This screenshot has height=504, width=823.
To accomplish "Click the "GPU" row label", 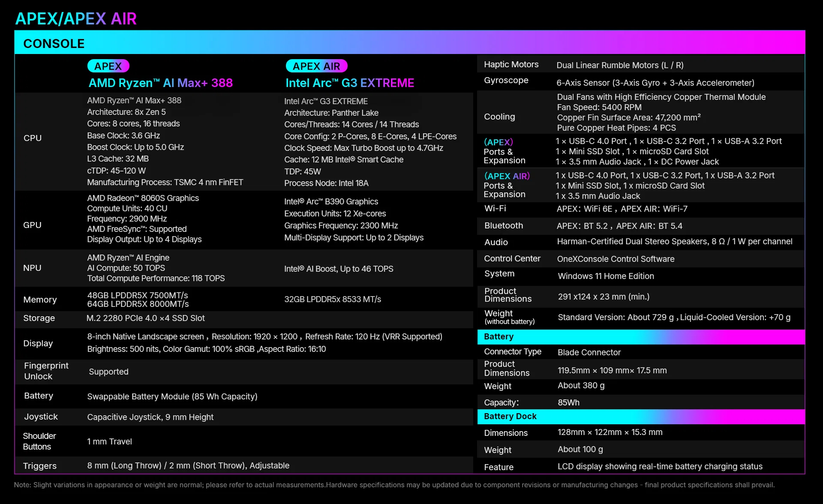I will tap(32, 225).
